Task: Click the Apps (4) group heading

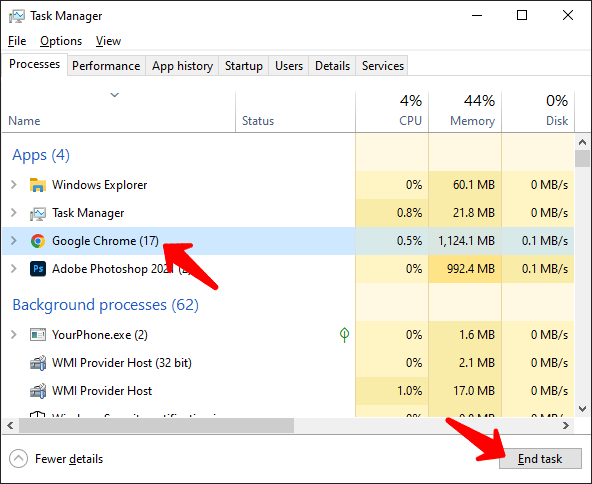Action: [x=41, y=155]
